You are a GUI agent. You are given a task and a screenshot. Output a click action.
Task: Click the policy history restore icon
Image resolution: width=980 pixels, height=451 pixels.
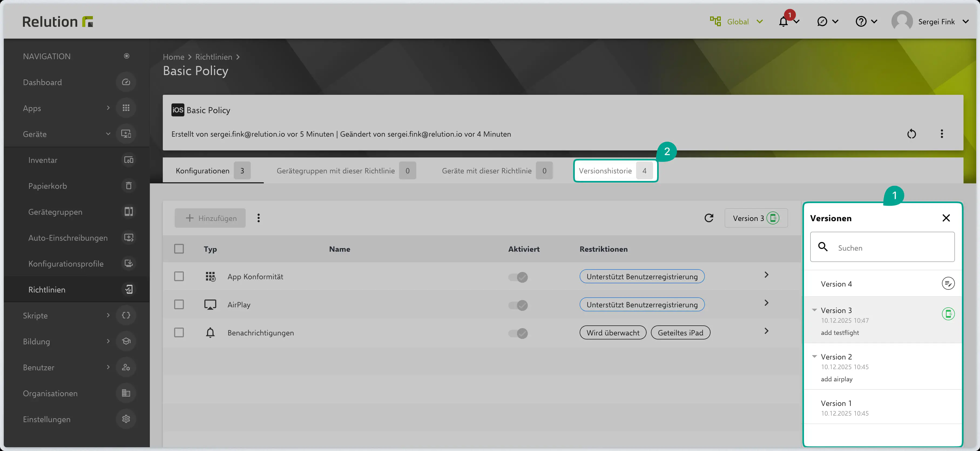[x=911, y=134]
